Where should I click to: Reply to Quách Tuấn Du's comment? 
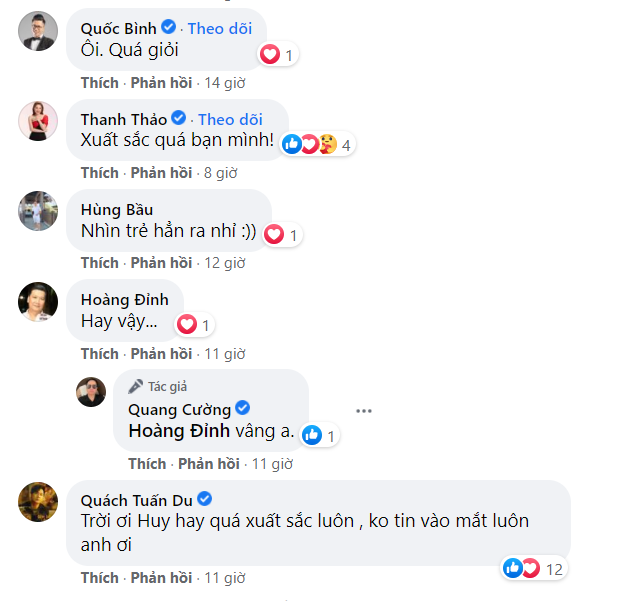pyautogui.click(x=161, y=578)
